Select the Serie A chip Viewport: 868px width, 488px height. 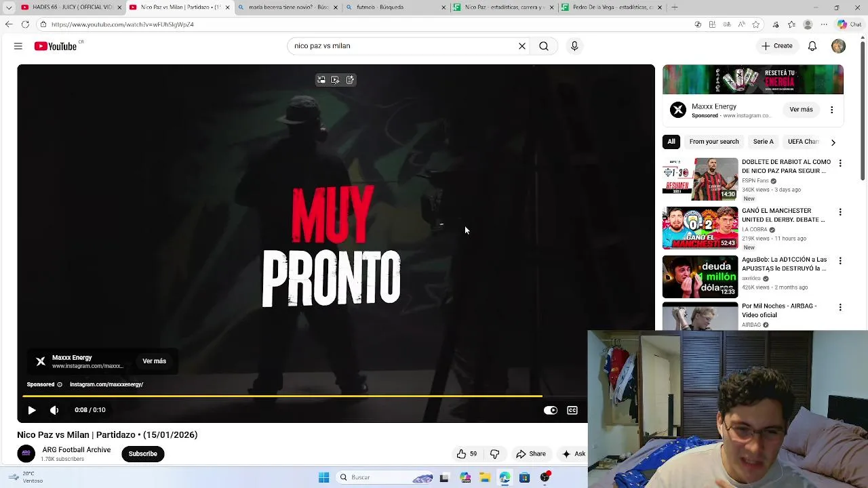tap(763, 142)
